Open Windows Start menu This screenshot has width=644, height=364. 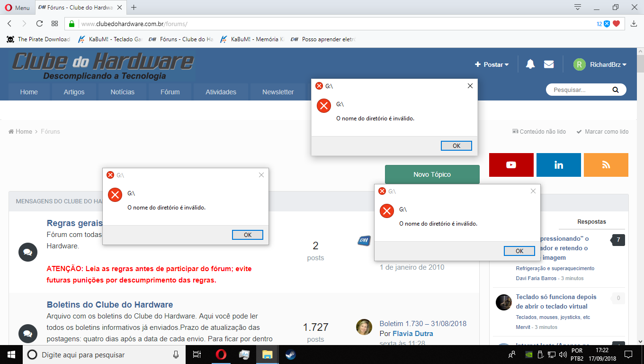11,355
